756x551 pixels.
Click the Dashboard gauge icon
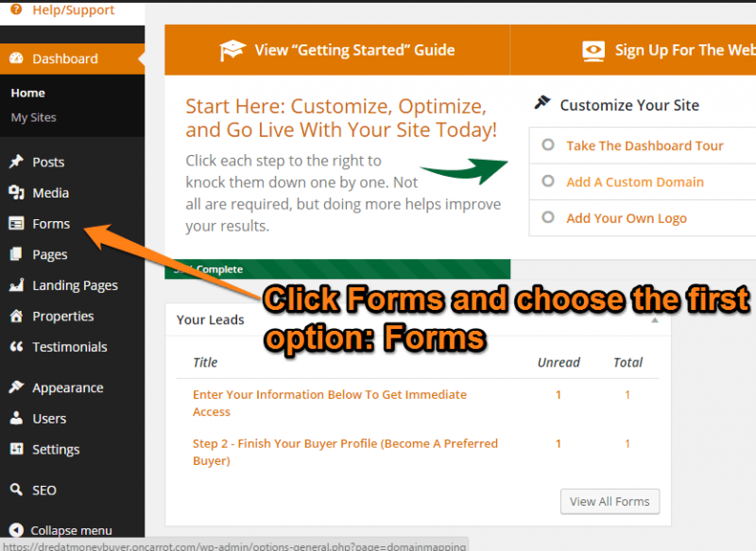point(16,59)
